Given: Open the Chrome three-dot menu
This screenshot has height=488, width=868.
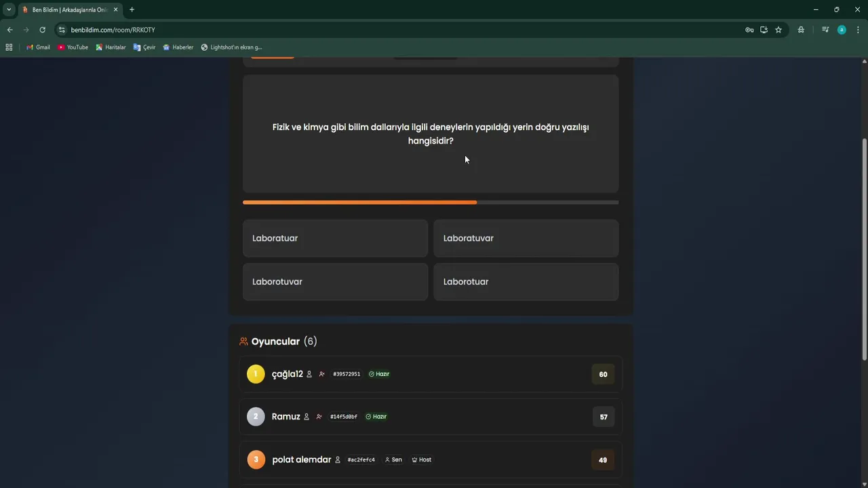Looking at the screenshot, I should click(858, 30).
